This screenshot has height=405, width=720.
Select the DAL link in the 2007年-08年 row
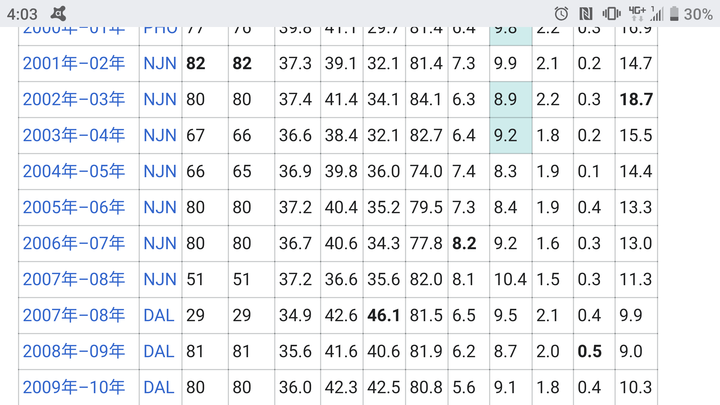(x=158, y=315)
